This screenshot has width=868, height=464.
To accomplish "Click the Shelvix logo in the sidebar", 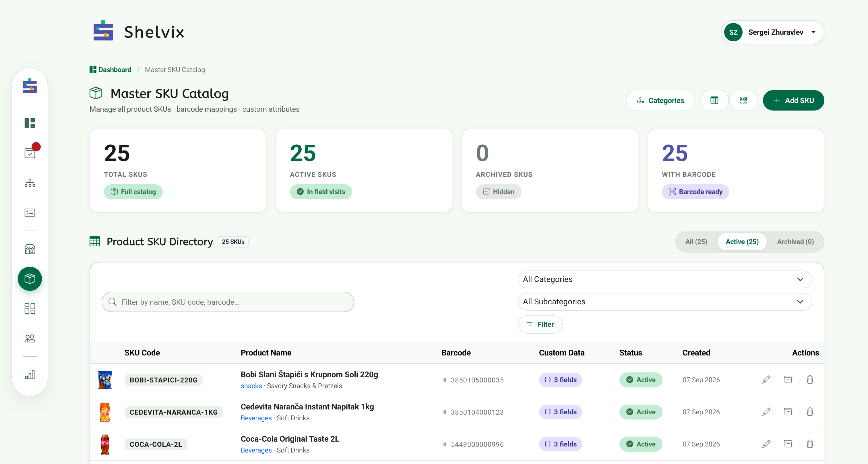I will click(30, 86).
